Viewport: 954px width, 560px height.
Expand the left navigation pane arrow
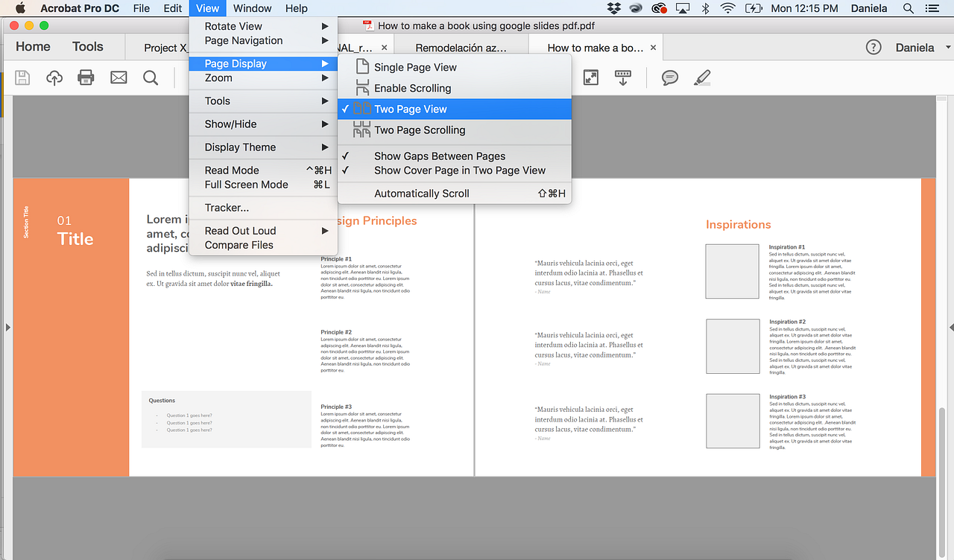pos(8,326)
